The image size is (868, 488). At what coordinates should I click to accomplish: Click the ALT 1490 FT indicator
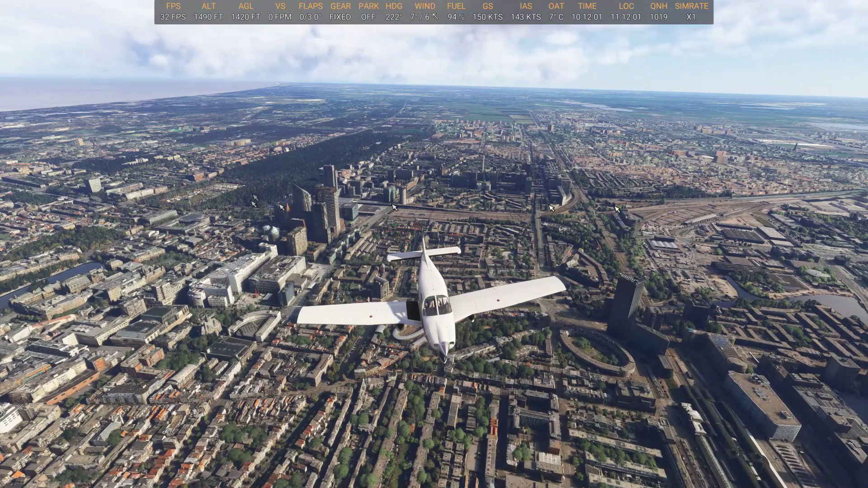(x=208, y=17)
